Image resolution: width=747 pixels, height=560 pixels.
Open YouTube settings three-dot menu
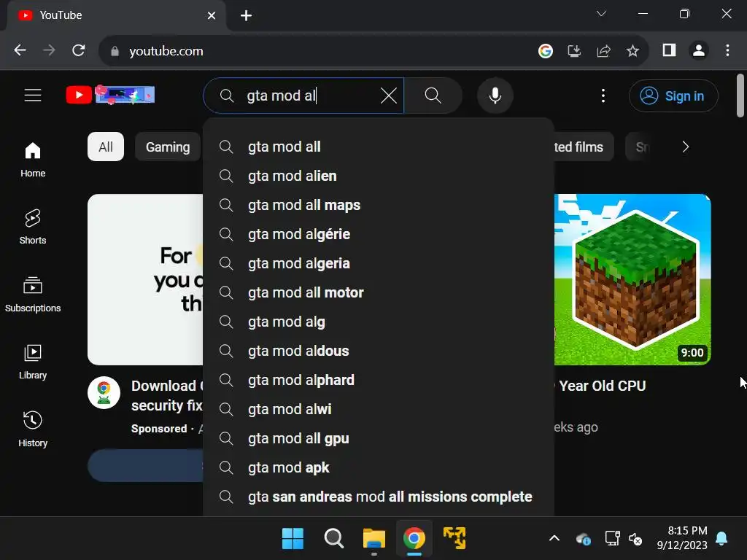click(x=603, y=96)
